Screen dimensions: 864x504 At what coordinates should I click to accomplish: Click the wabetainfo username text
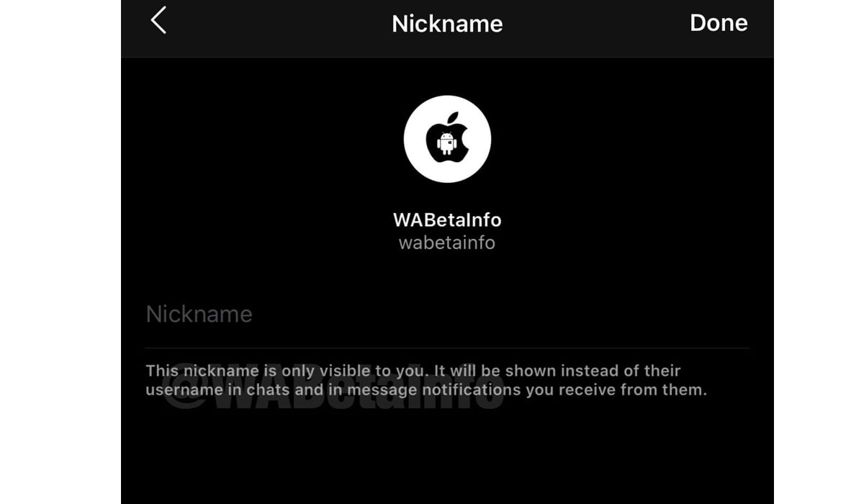click(447, 243)
